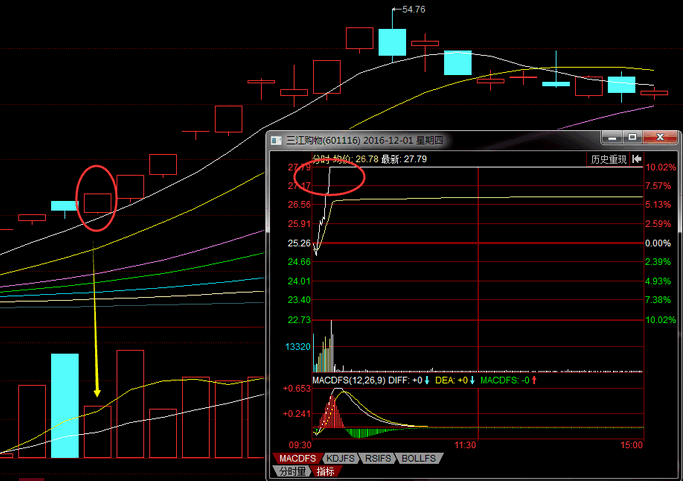This screenshot has width=683, height=482.
Task: Switch to the 分时量 volume tab
Action: (x=292, y=471)
